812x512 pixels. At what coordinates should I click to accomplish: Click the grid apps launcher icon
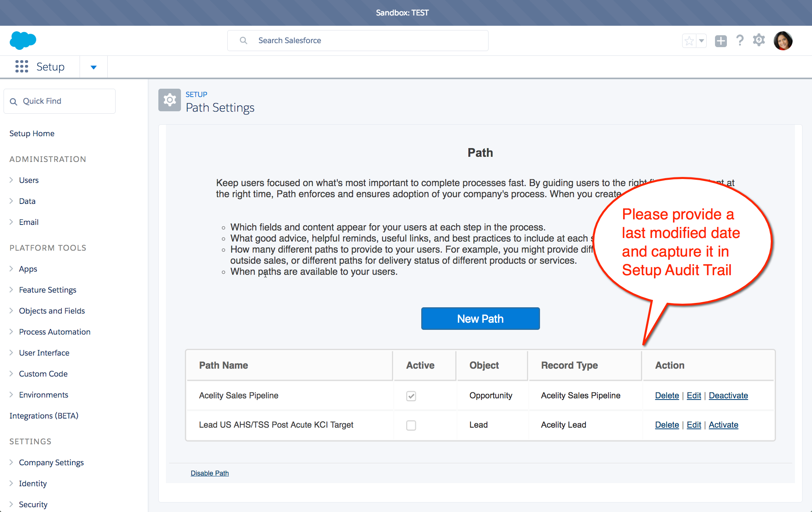click(x=21, y=67)
